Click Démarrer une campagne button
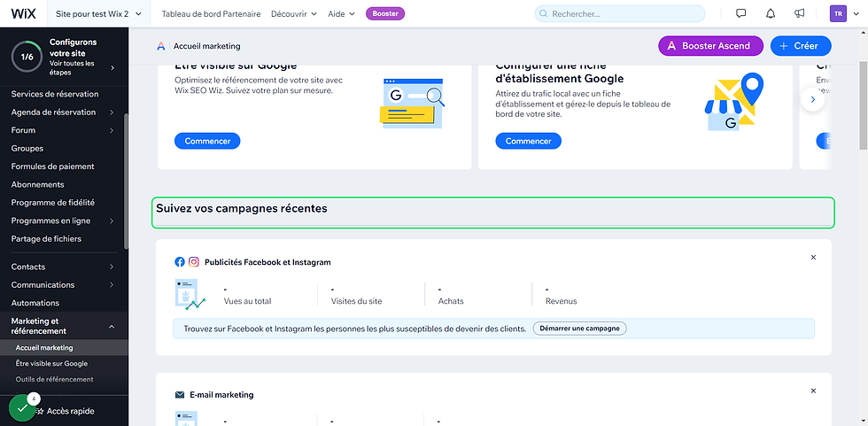Screen dimensions: 868x426 point(579,328)
